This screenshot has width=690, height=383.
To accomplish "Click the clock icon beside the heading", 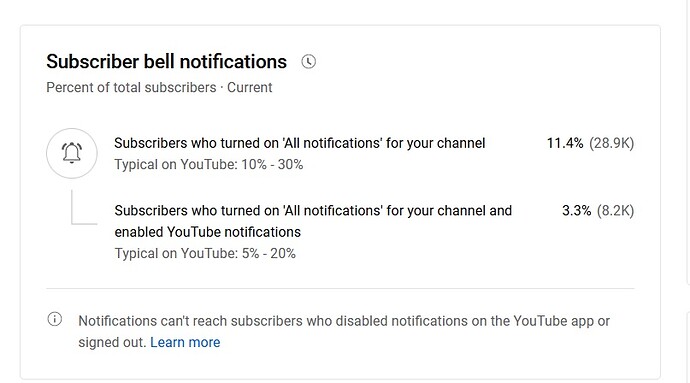I will 308,62.
